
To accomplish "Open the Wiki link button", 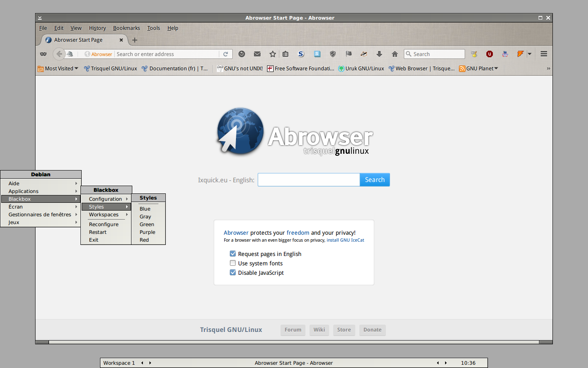I will [319, 330].
